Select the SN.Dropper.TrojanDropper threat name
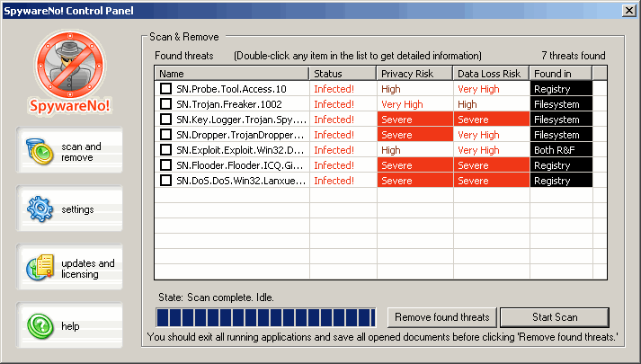This screenshot has height=364, width=641. point(240,135)
